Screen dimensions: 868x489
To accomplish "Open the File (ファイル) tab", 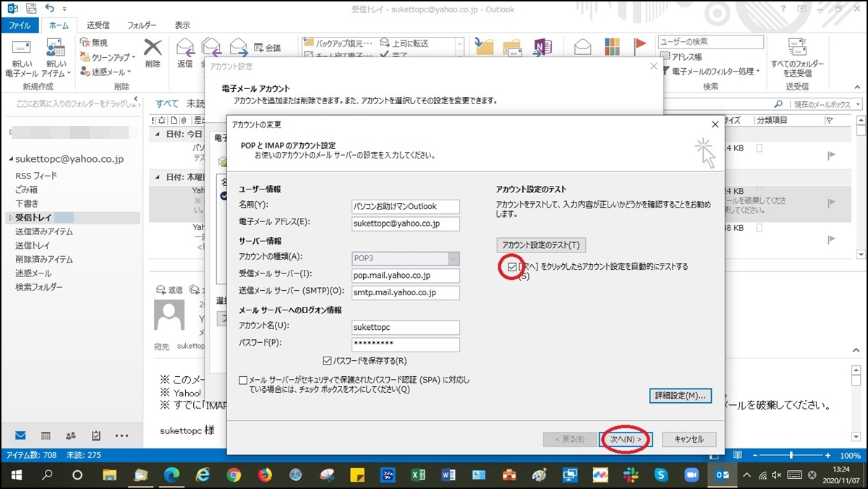I will pyautogui.click(x=20, y=25).
